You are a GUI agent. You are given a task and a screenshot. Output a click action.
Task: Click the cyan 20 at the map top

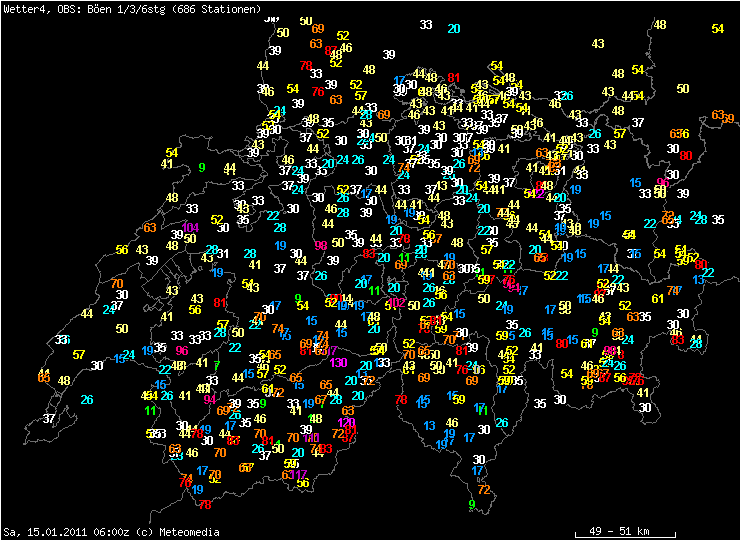(x=454, y=29)
